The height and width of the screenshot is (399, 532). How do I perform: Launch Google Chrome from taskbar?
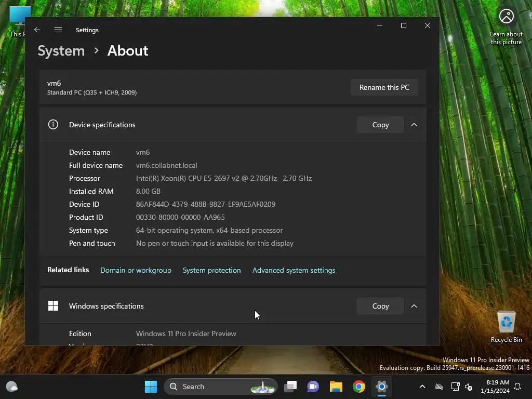[358, 387]
